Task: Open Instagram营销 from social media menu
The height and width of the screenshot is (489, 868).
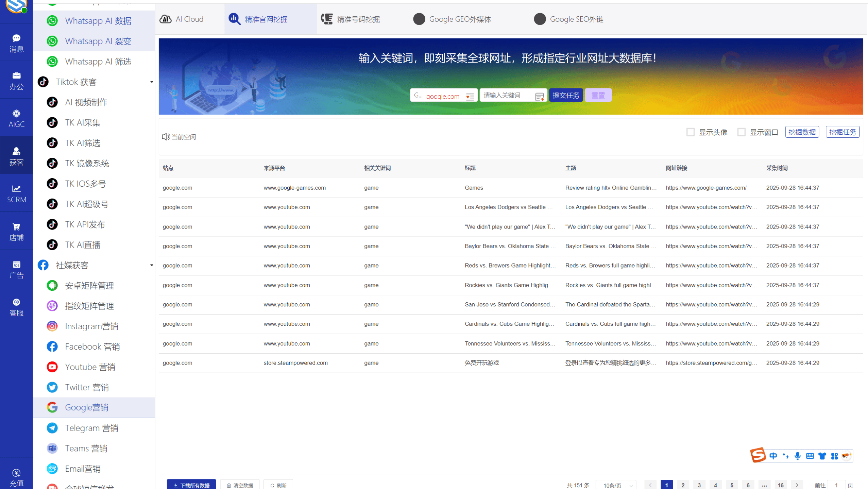Action: click(92, 326)
